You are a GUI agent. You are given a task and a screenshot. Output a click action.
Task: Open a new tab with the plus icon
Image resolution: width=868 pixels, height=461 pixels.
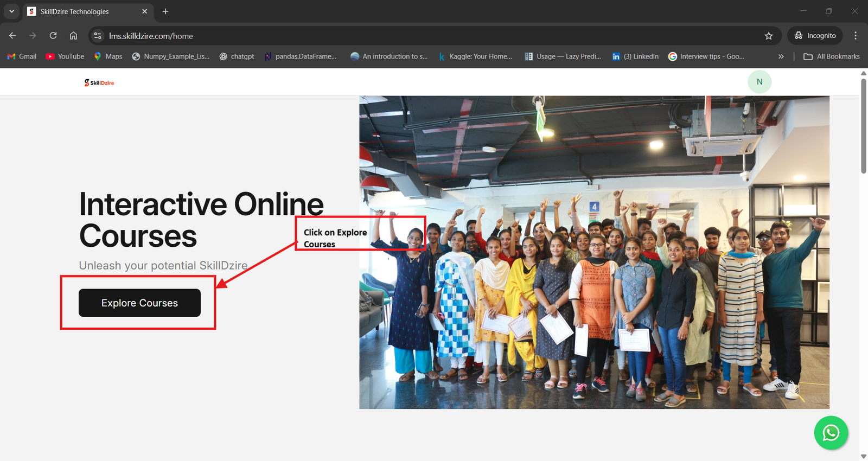click(x=165, y=11)
